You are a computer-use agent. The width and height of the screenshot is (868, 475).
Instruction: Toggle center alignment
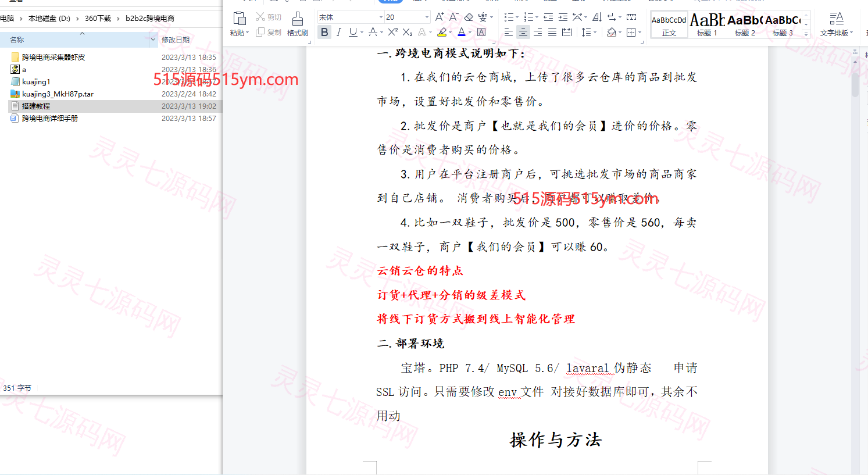tap(523, 33)
